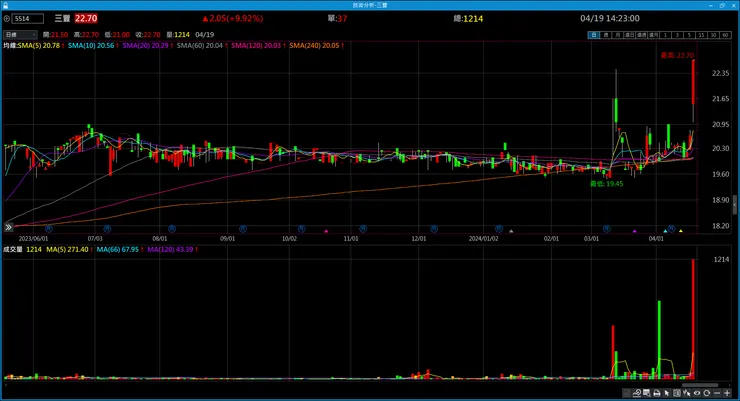This screenshot has height=401, width=740.
Task: Click the magenta triangle marker before 11/01
Action: (326, 231)
